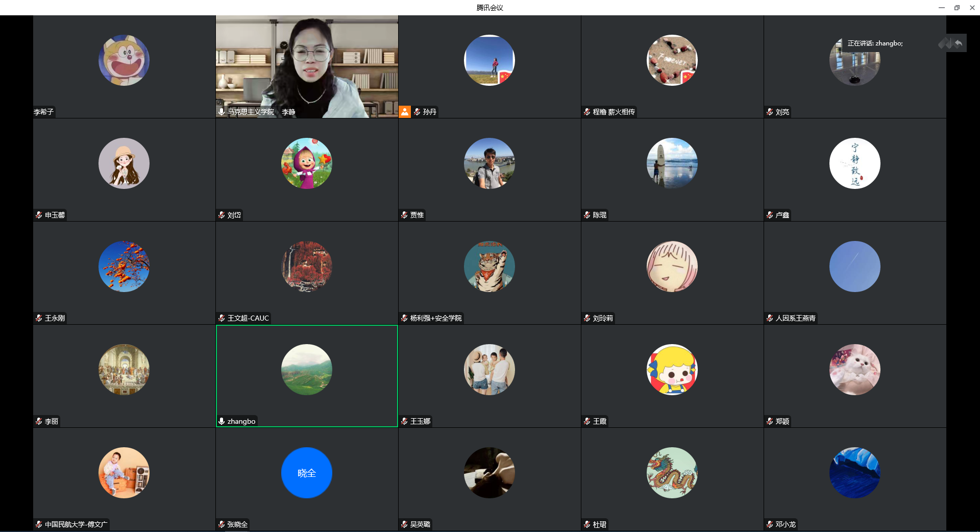The width and height of the screenshot is (980, 532).
Task: Click the blue 晓全 avatar circle
Action: pos(307,473)
